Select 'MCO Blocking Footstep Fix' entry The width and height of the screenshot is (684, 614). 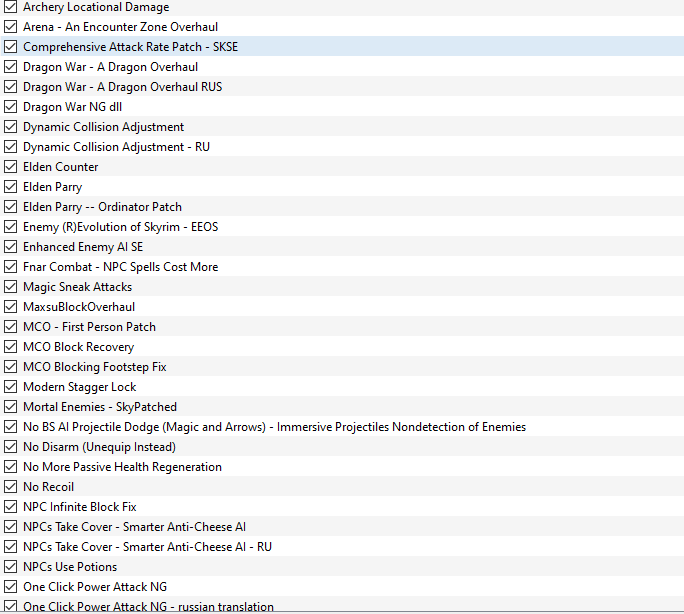(x=95, y=367)
